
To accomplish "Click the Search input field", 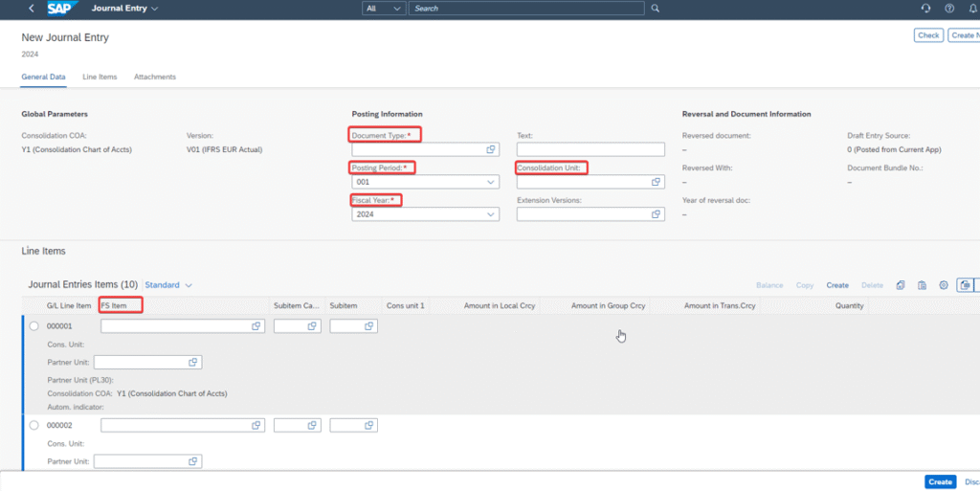I will pyautogui.click(x=526, y=9).
